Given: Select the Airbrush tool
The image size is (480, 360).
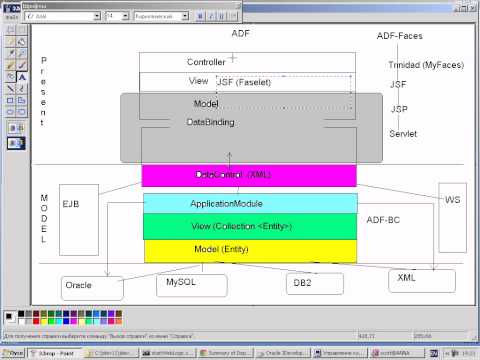Looking at the screenshot, I should (x=10, y=77).
